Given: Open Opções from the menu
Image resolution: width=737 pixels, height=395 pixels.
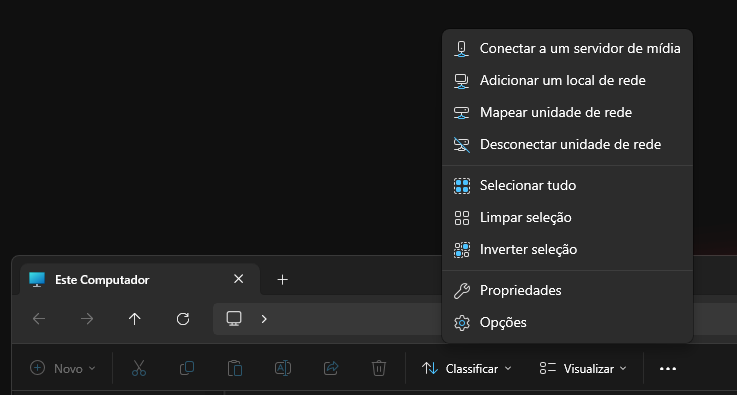Looking at the screenshot, I should 567,322.
